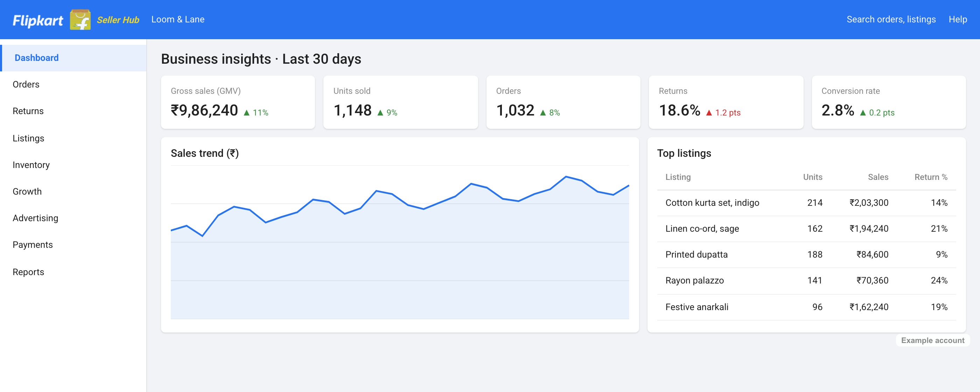Viewport: 980px width, 392px height.
Task: Click green up arrow beside 8%
Action: 543,113
